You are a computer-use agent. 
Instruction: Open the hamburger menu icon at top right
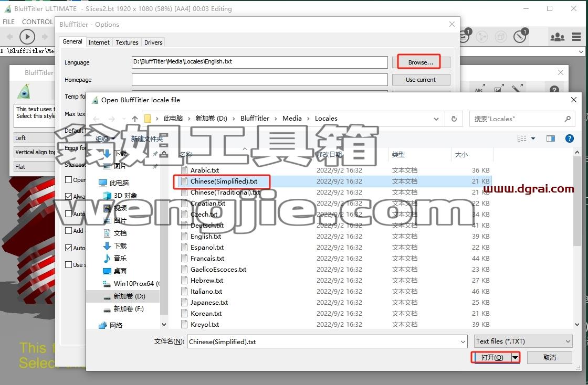tap(576, 37)
